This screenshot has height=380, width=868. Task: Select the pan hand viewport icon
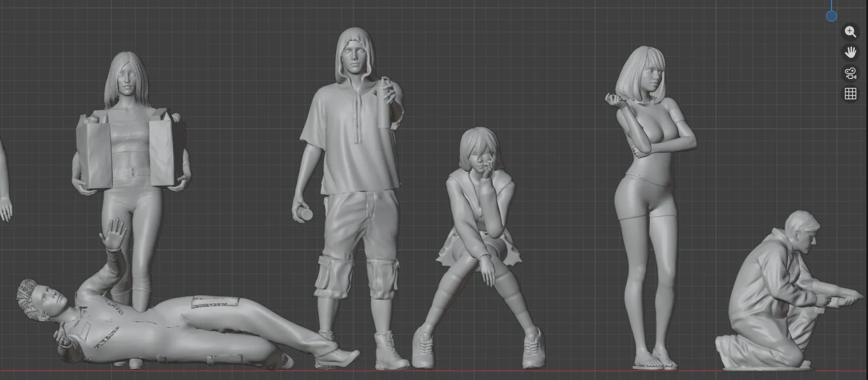pos(850,52)
